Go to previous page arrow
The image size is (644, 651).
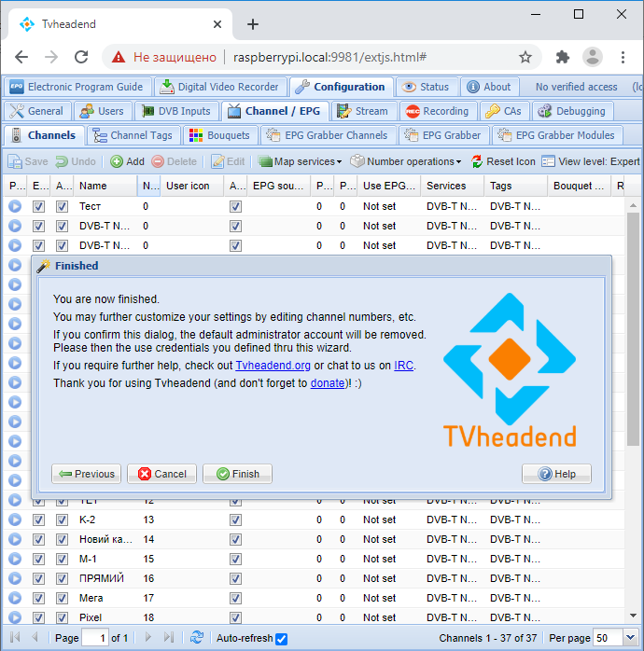35,637
